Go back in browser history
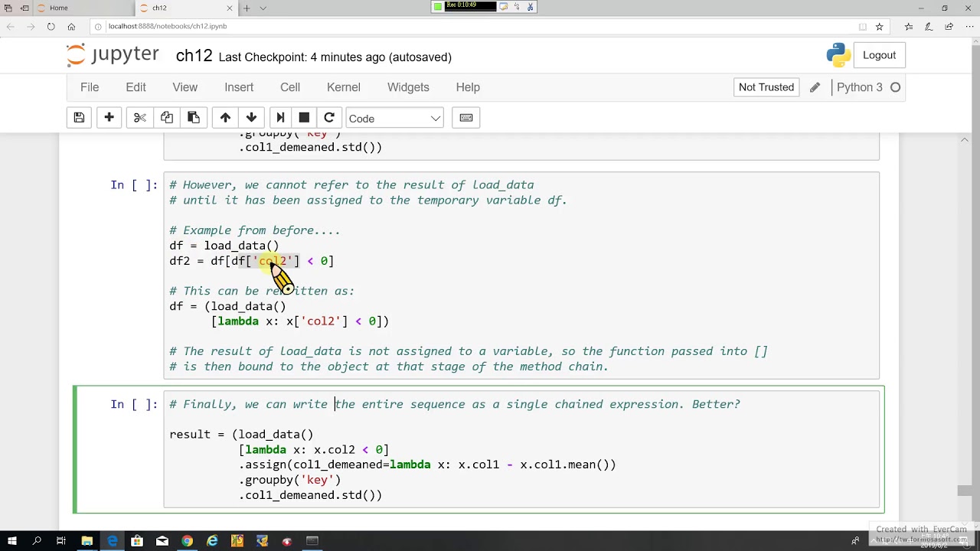Viewport: 980px width, 551px height. pyautogui.click(x=10, y=26)
